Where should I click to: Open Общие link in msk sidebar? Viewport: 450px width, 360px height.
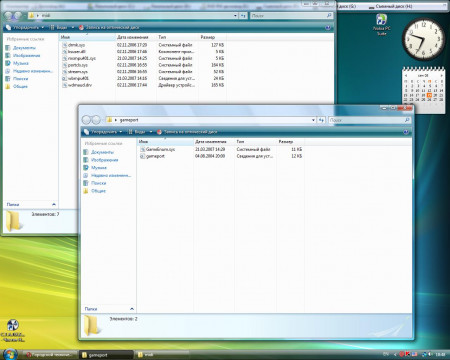click(x=17, y=86)
